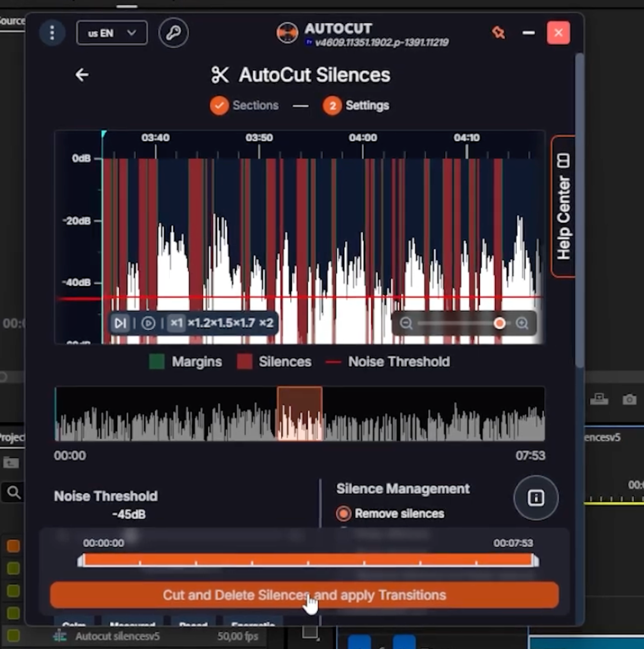
Task: Click the Margins legend green swatch
Action: pyautogui.click(x=157, y=362)
